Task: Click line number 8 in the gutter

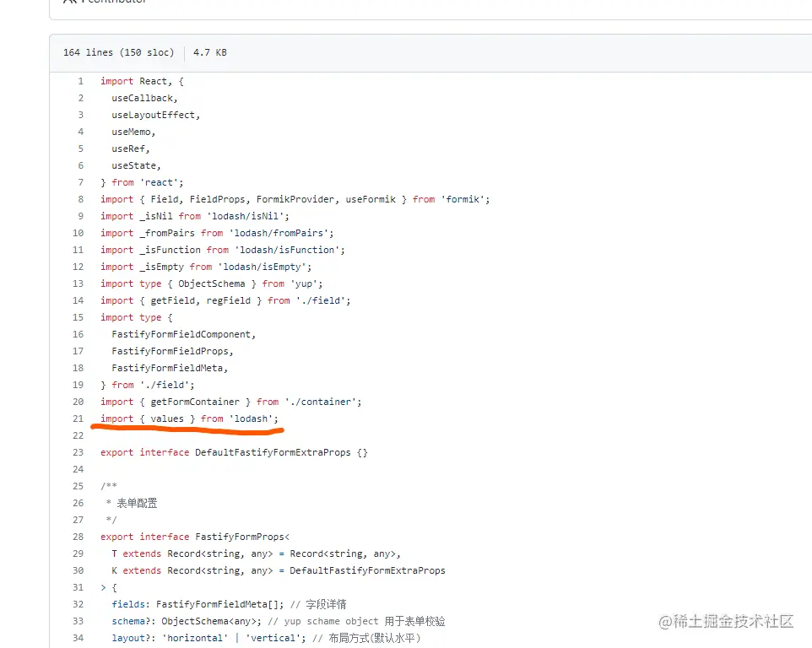Action: click(80, 199)
